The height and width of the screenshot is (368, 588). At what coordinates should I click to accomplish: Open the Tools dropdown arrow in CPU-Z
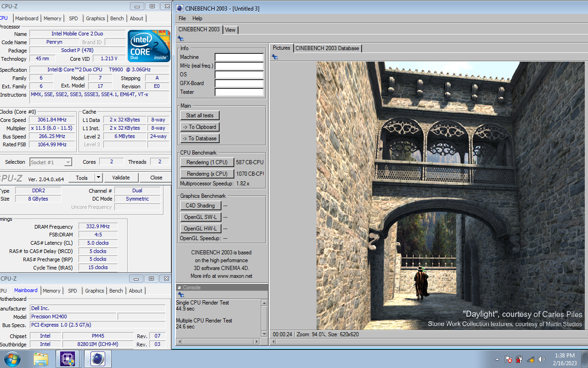coord(98,178)
